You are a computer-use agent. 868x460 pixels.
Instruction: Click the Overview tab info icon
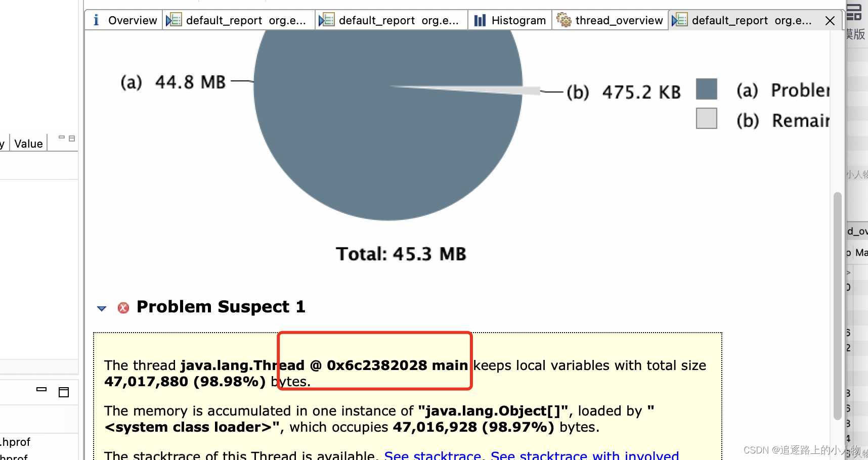coord(96,20)
